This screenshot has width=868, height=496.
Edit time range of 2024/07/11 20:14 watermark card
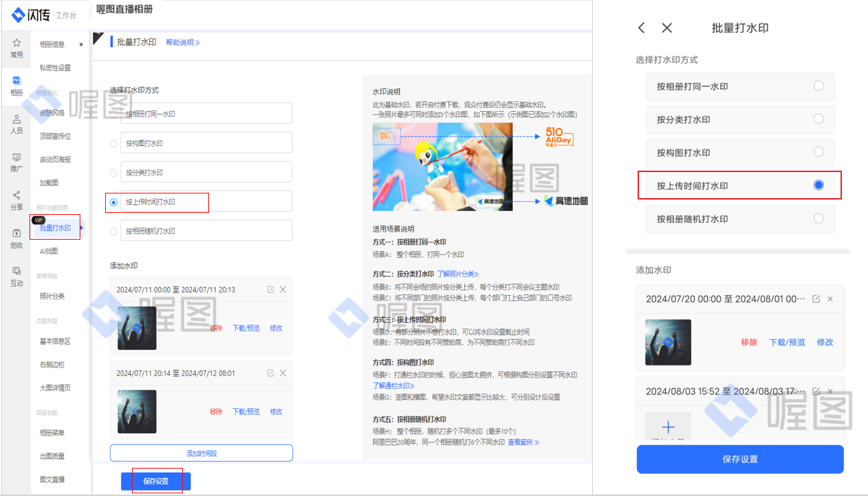click(x=271, y=374)
